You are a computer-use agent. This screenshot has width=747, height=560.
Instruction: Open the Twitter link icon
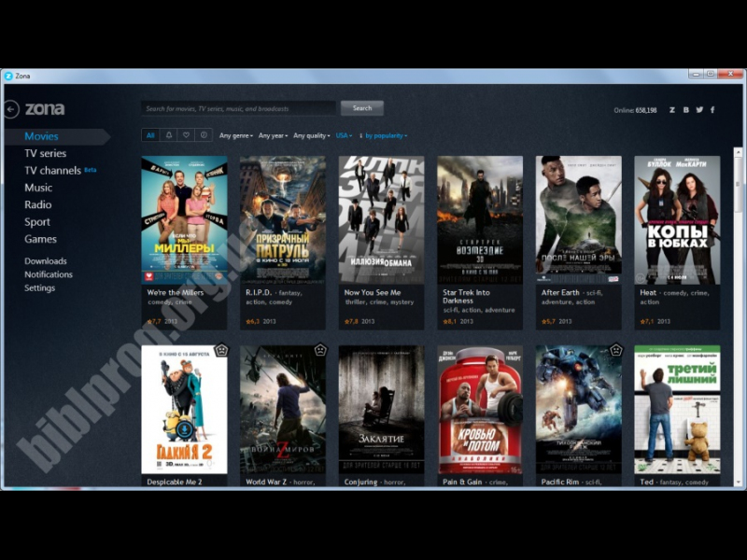[x=698, y=110]
